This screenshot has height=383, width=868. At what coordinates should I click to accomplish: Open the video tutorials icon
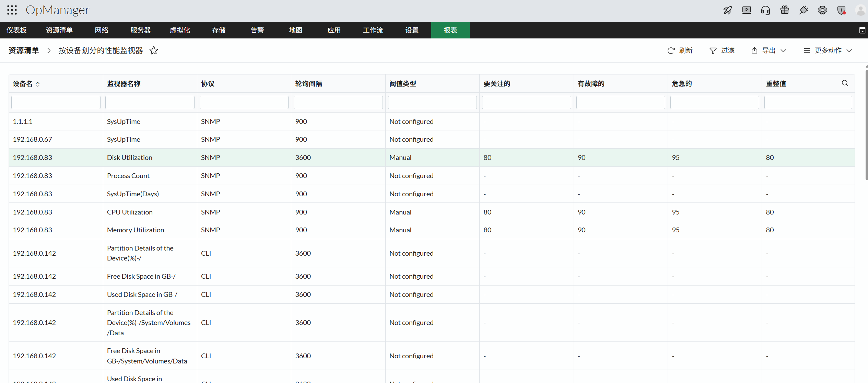(747, 10)
